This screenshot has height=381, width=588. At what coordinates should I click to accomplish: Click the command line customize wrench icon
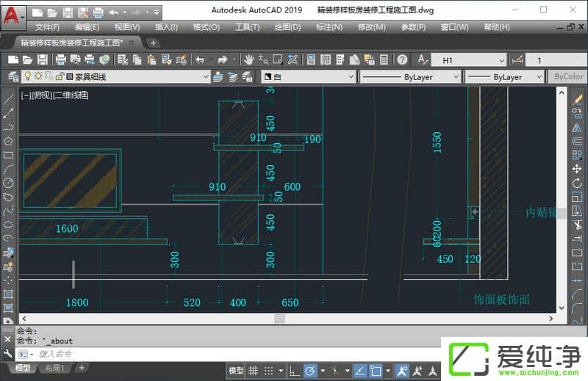coord(7,353)
